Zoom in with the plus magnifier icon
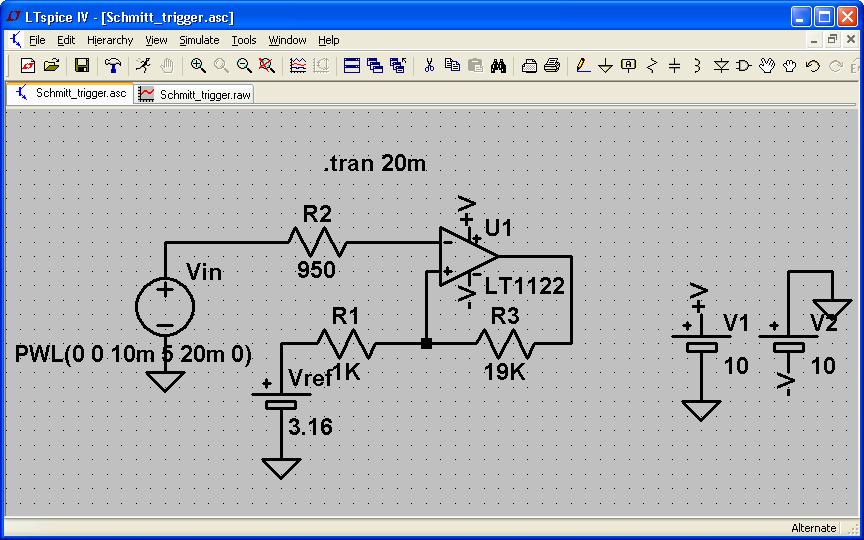This screenshot has height=540, width=864. point(198,66)
